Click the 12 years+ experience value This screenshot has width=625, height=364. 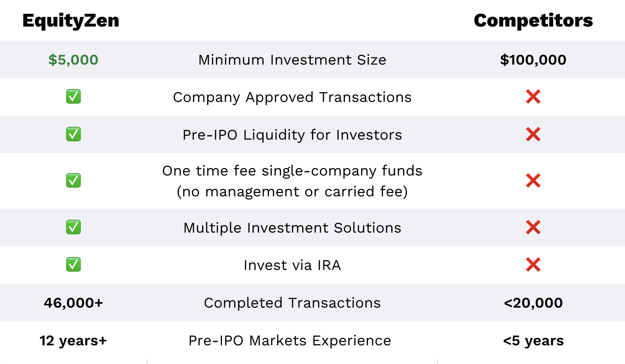tap(73, 341)
